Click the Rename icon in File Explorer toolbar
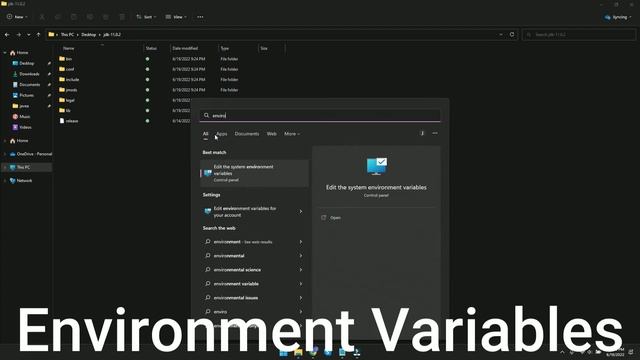 click(x=90, y=17)
